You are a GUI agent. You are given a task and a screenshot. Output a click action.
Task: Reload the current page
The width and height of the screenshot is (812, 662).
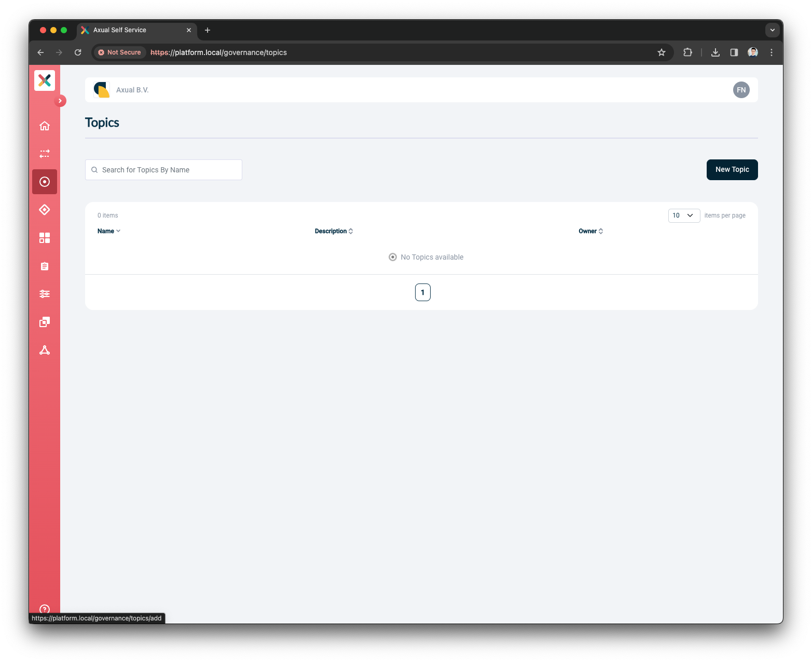78,52
